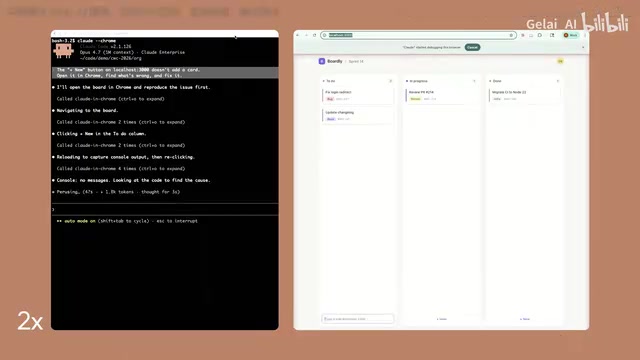
Task: Click + New in the In progress column
Action: tap(441, 319)
